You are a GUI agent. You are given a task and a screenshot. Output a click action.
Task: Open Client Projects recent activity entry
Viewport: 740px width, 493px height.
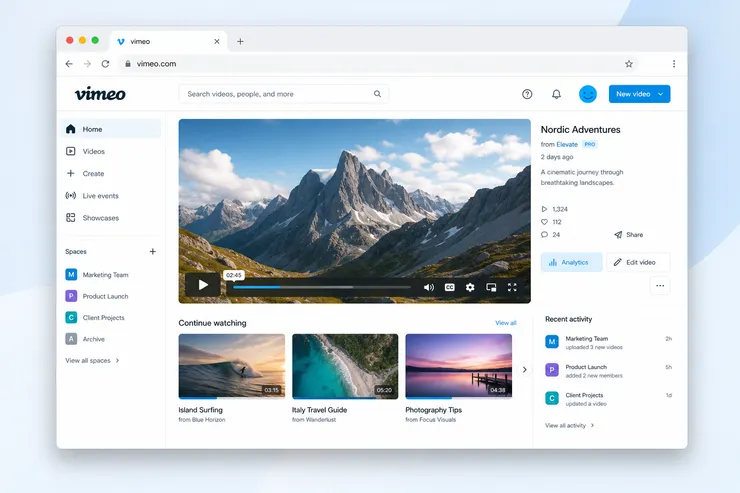[608, 399]
